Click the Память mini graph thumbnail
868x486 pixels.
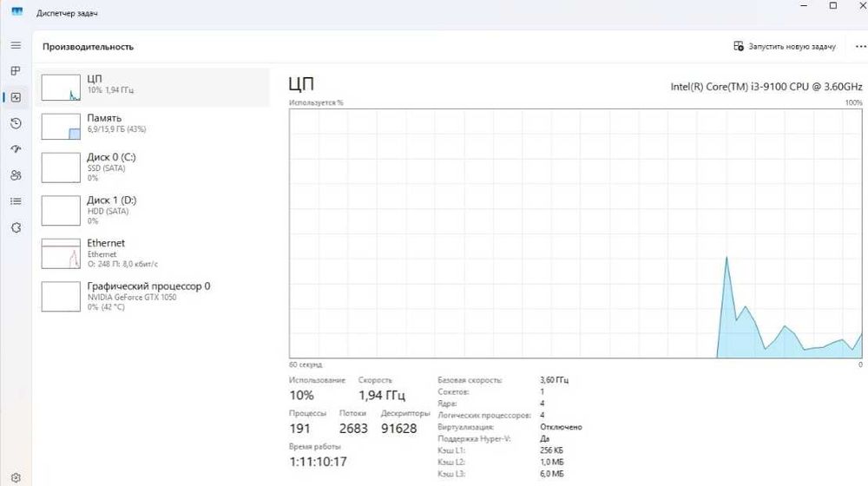point(61,126)
